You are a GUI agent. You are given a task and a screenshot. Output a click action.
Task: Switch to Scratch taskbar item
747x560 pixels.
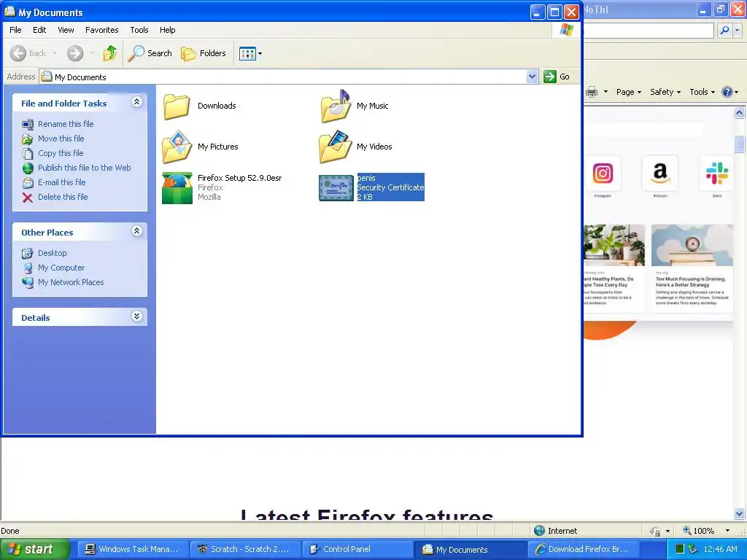(244, 549)
